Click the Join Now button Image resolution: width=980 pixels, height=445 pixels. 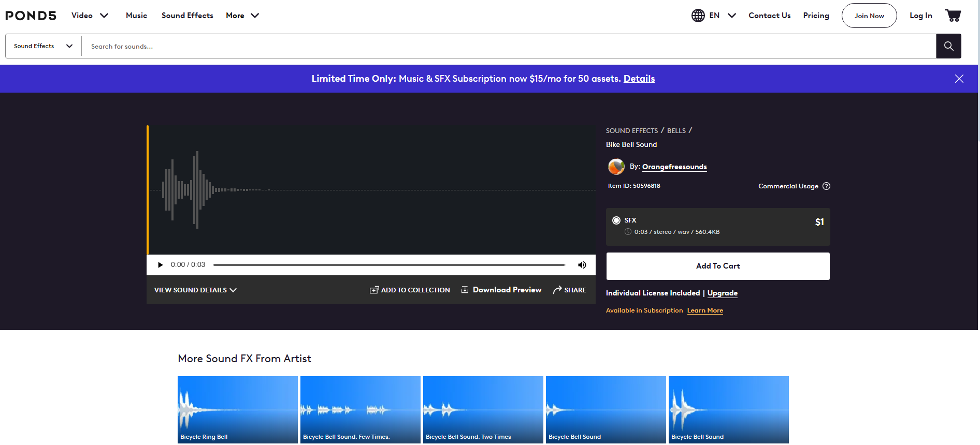tap(869, 16)
